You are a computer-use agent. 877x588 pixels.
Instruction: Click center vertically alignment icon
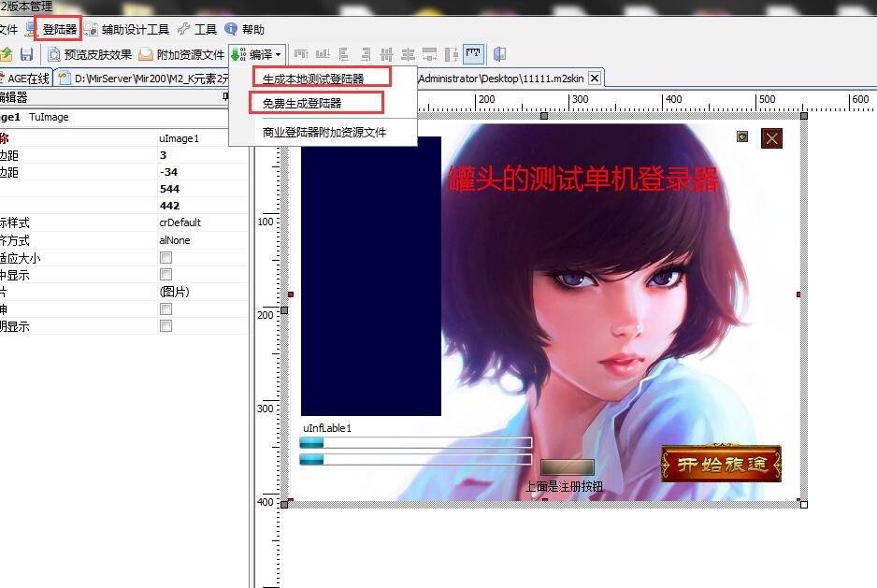[x=409, y=54]
